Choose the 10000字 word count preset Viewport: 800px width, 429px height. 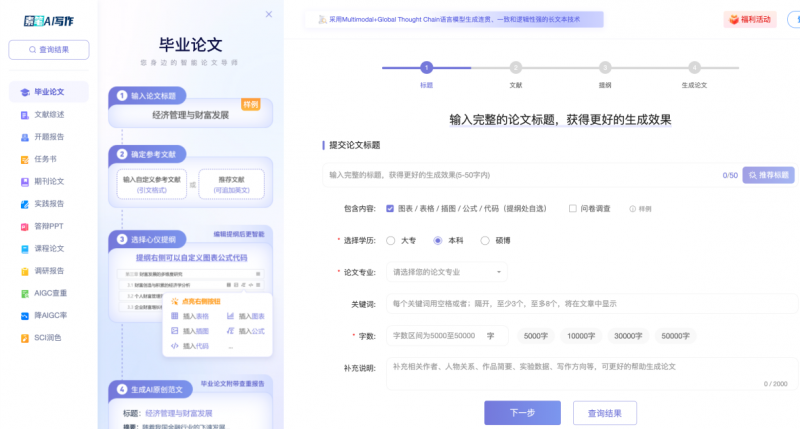click(581, 336)
